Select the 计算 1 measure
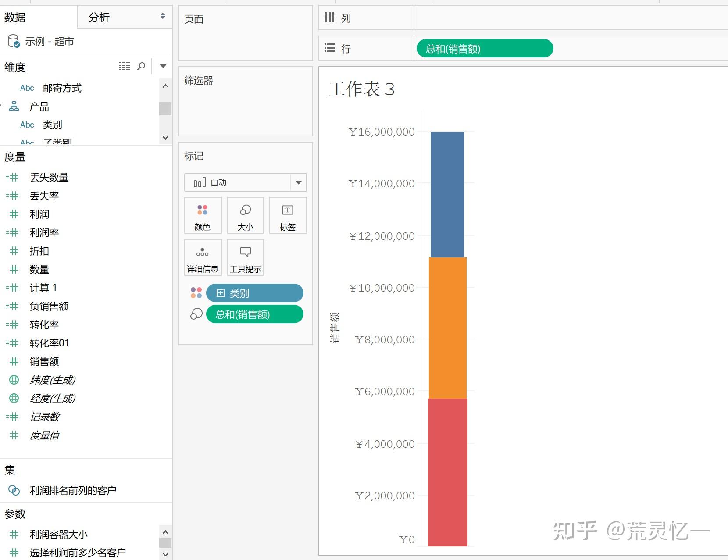This screenshot has width=728, height=560. [43, 288]
